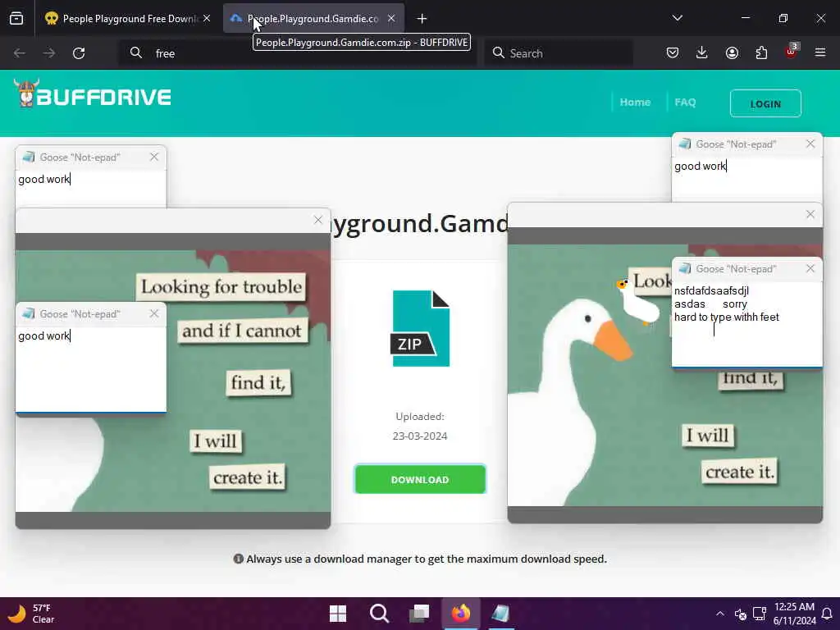Click the browser Search box
Viewport: 840px width, 630px height.
pyautogui.click(x=559, y=53)
